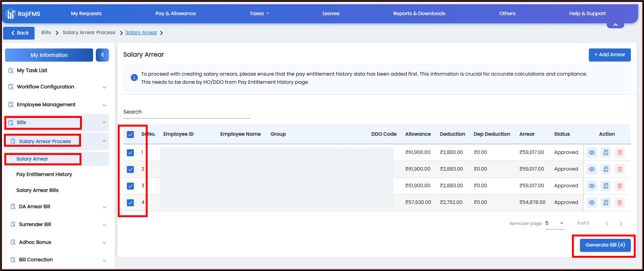Open Reports & Downloads menu
Screen dimensions: 644x271
click(x=419, y=14)
